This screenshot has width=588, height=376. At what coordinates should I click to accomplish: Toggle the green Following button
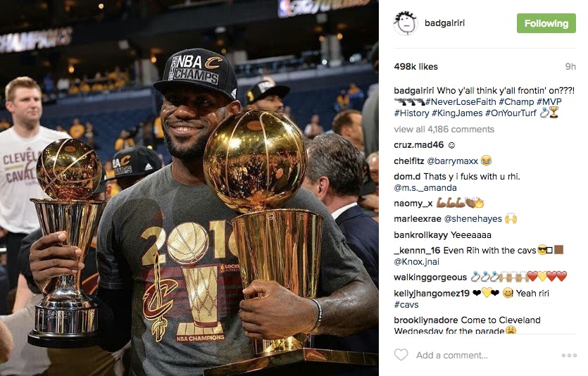click(x=546, y=23)
